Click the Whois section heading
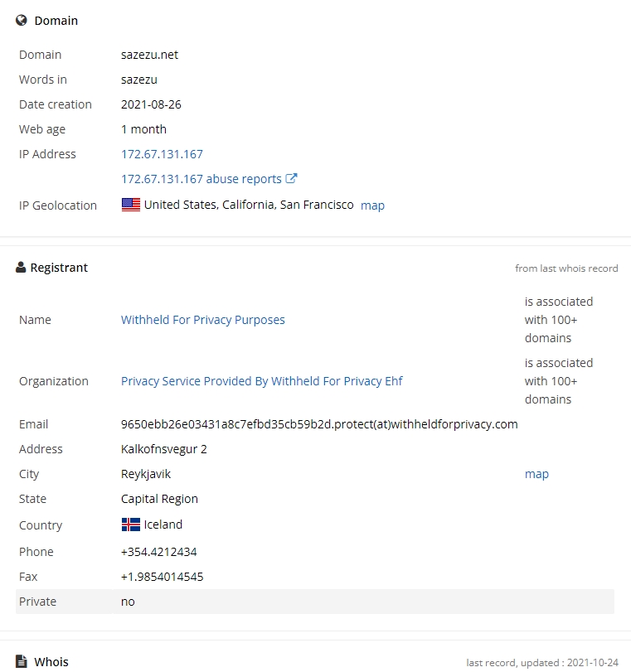Screen dimensions: 631x672 click(x=51, y=661)
